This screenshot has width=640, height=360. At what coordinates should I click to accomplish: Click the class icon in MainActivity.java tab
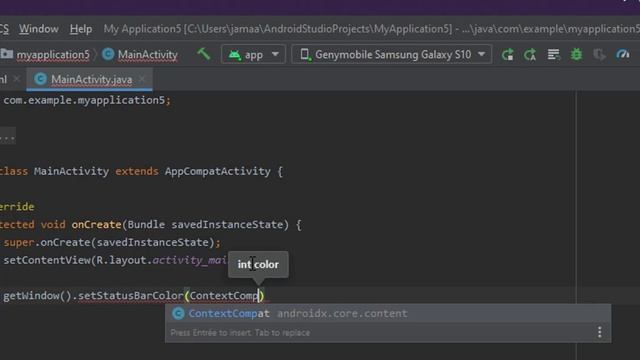click(x=40, y=79)
